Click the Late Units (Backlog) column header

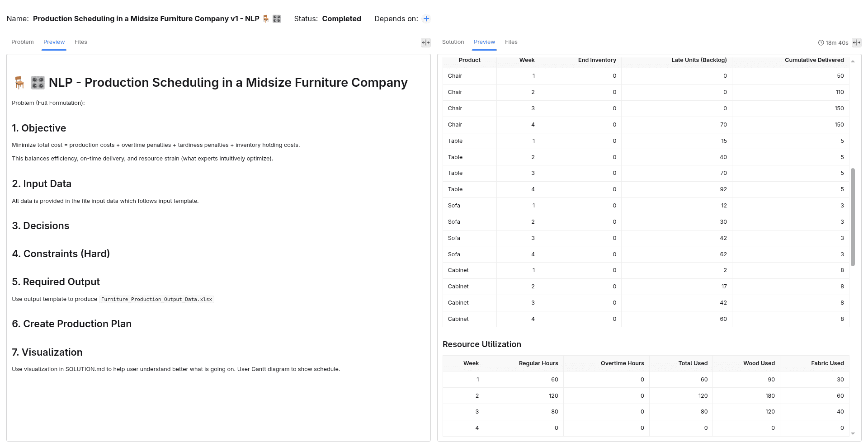click(699, 60)
